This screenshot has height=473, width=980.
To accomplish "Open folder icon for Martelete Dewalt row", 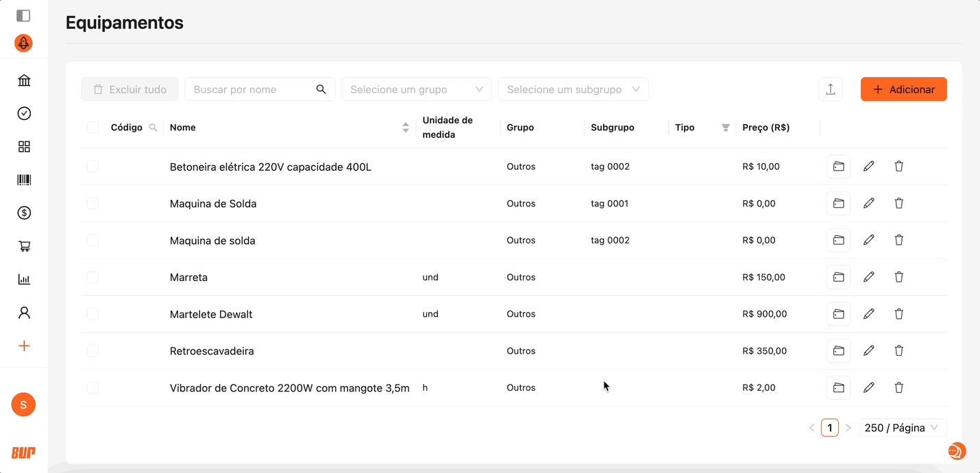I will pos(838,314).
